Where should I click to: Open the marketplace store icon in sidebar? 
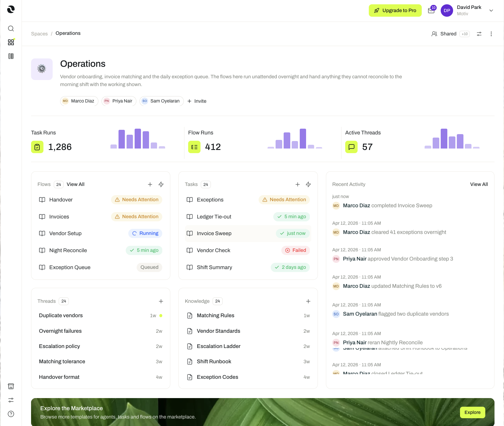[11, 386]
